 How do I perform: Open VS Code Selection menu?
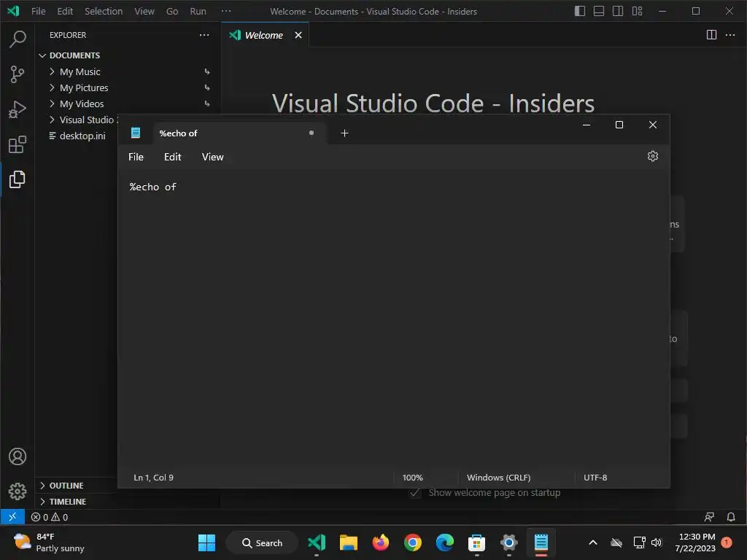[x=104, y=11]
